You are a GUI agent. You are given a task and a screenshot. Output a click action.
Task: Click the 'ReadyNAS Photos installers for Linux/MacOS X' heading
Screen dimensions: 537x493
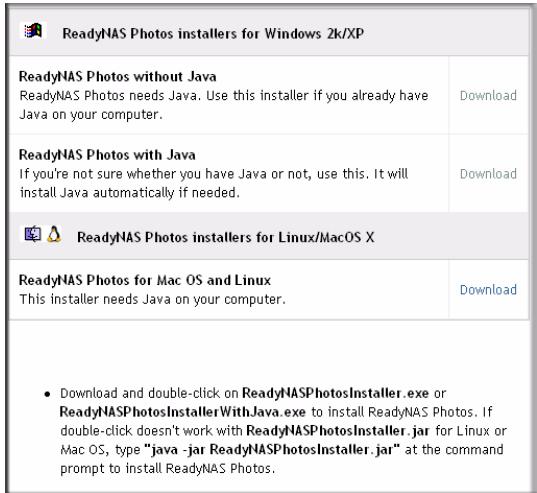pos(225,237)
